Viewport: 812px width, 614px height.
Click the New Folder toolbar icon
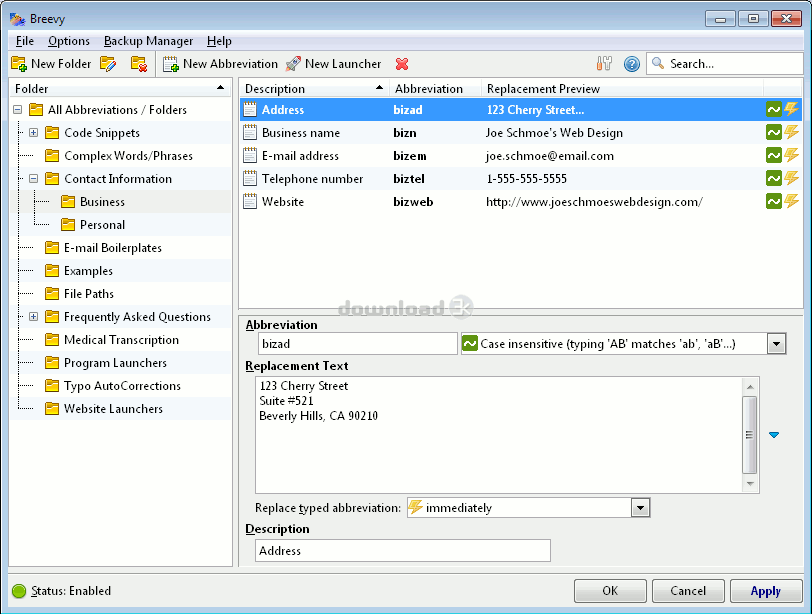click(x=19, y=64)
